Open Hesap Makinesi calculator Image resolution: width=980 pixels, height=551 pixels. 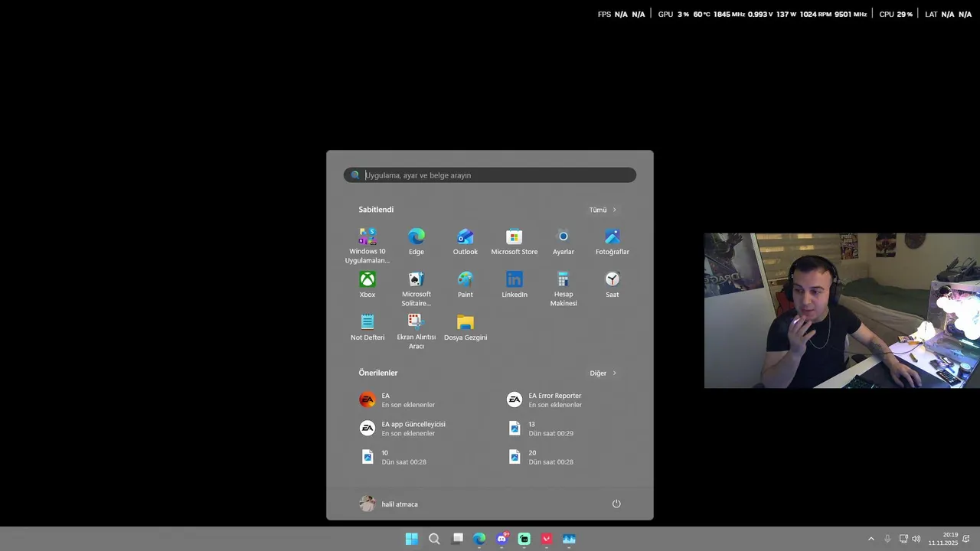(x=563, y=289)
